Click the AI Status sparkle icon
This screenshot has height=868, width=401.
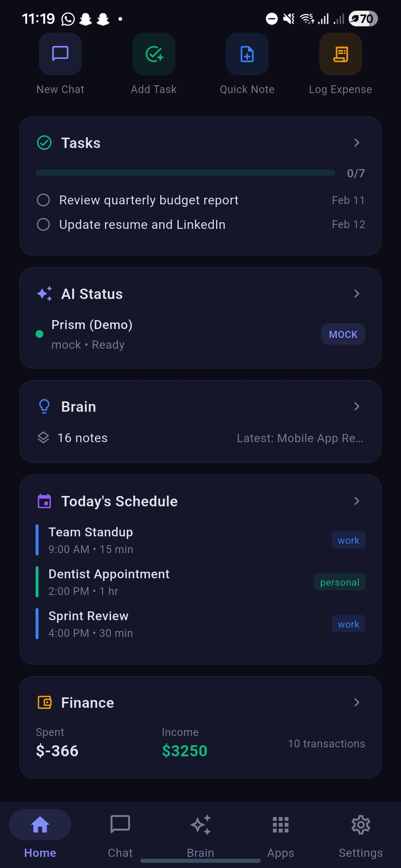pyautogui.click(x=45, y=294)
